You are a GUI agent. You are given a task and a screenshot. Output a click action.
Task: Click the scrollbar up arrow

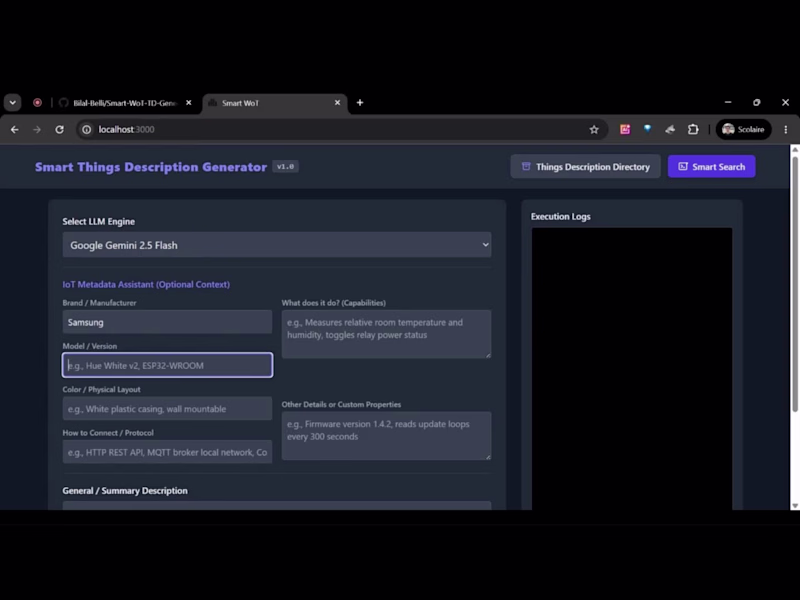click(795, 149)
